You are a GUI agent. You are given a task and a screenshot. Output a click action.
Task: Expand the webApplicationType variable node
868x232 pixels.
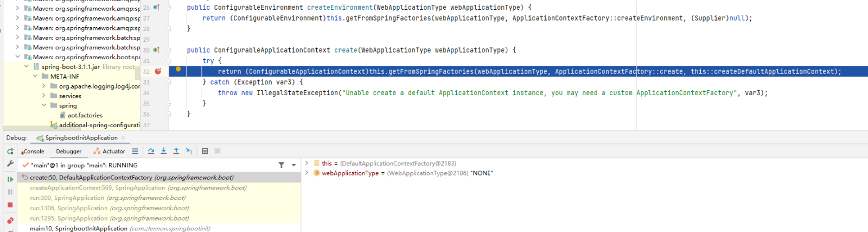pyautogui.click(x=307, y=173)
